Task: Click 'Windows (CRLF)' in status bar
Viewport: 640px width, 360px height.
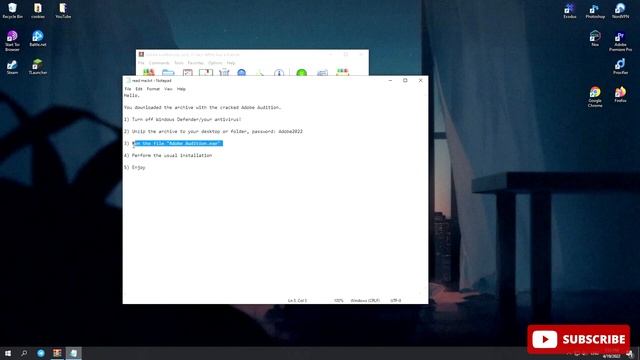Action: pyautogui.click(x=365, y=300)
